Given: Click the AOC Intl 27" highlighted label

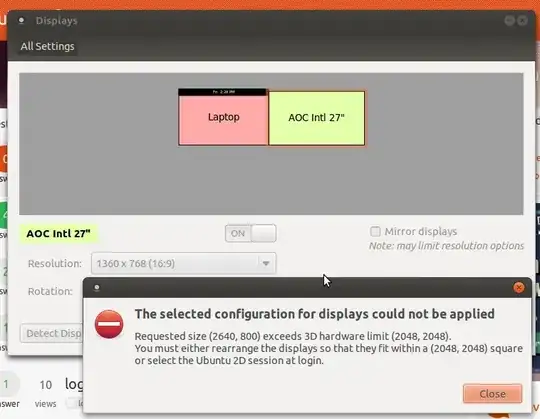Looking at the screenshot, I should pos(59,233).
